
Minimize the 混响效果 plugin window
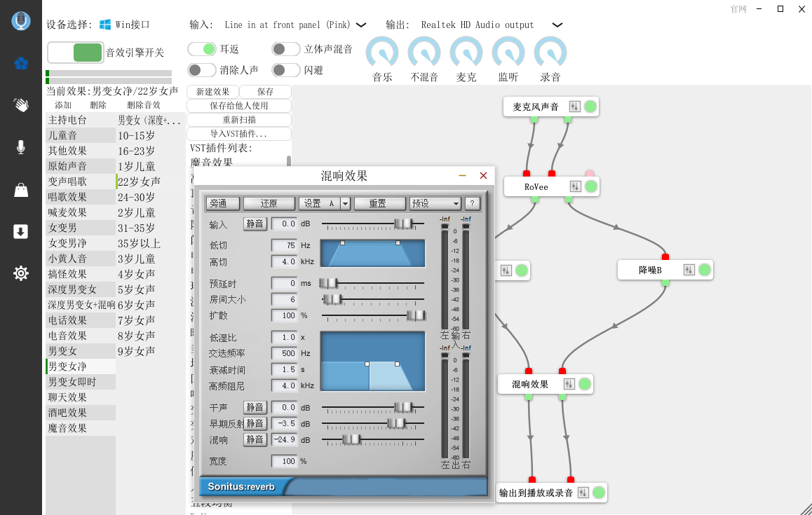click(462, 175)
